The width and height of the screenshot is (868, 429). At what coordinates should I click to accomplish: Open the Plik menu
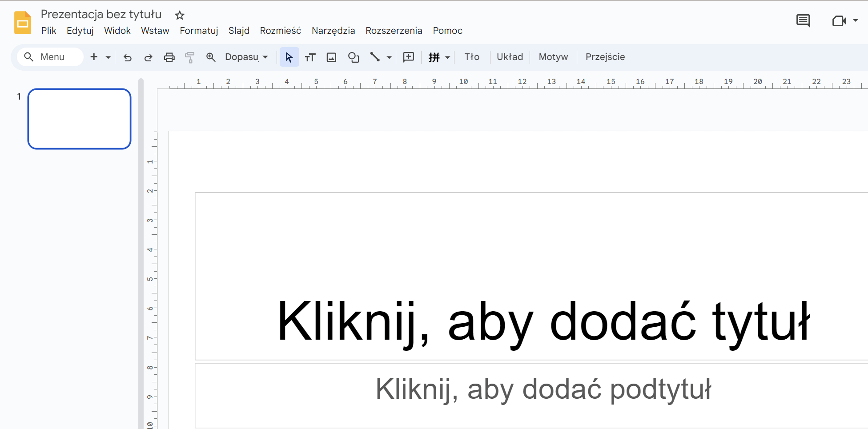tap(48, 31)
